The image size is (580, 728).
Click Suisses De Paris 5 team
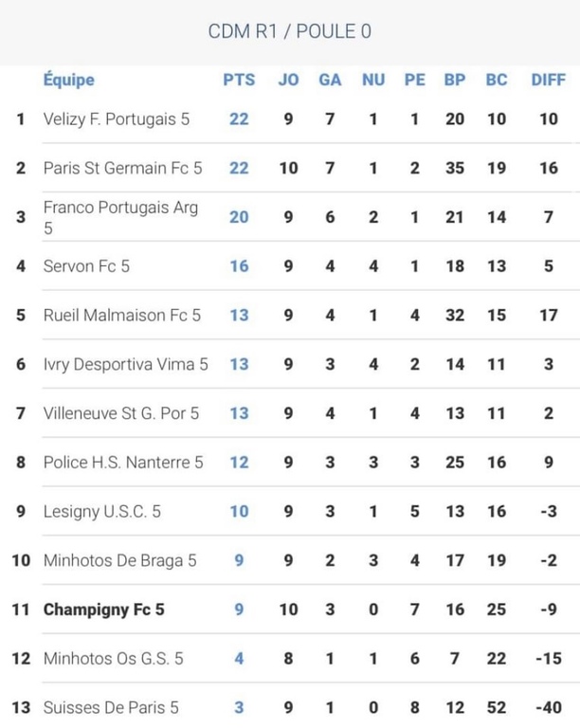[111, 707]
